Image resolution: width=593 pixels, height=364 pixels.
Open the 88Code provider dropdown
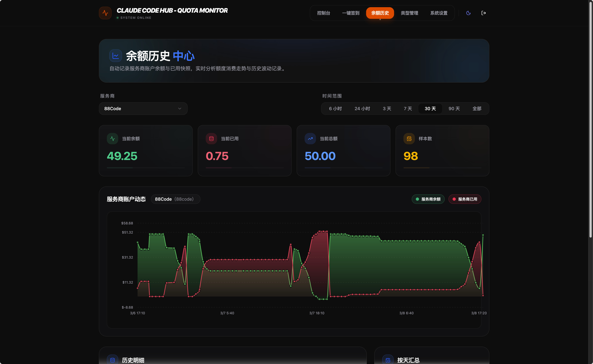(143, 109)
